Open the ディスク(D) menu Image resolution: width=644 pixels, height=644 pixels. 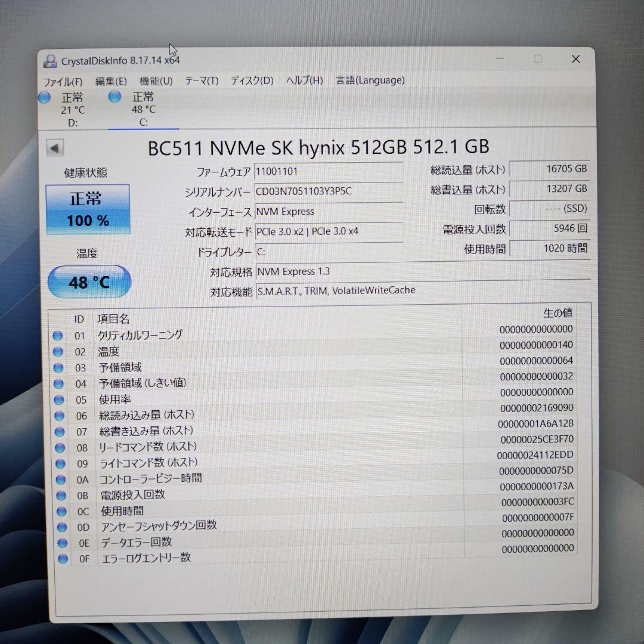pyautogui.click(x=252, y=80)
